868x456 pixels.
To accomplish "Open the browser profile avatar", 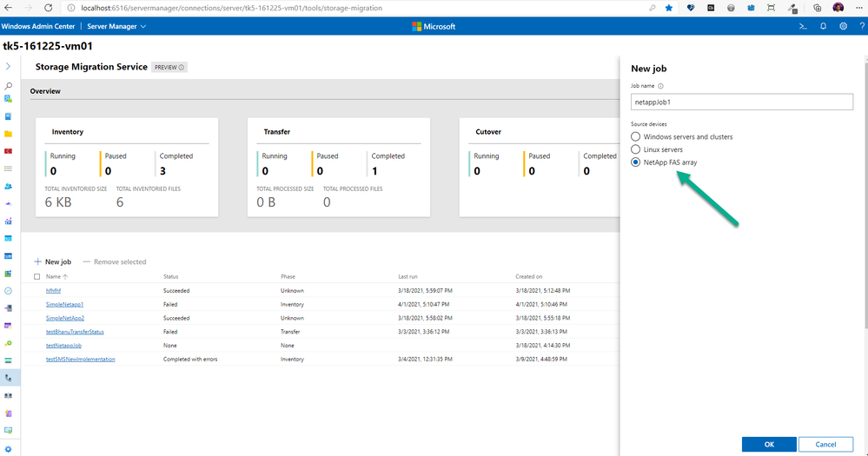I will tap(838, 8).
